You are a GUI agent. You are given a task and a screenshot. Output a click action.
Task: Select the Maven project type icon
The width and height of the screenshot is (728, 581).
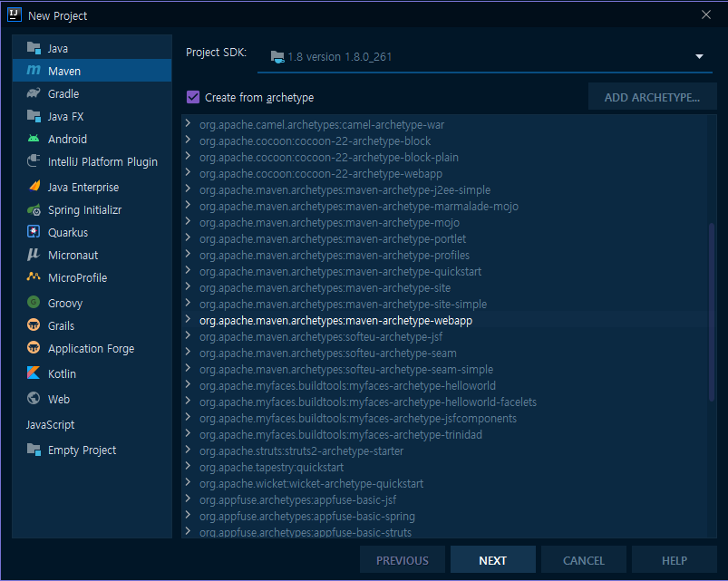point(34,70)
